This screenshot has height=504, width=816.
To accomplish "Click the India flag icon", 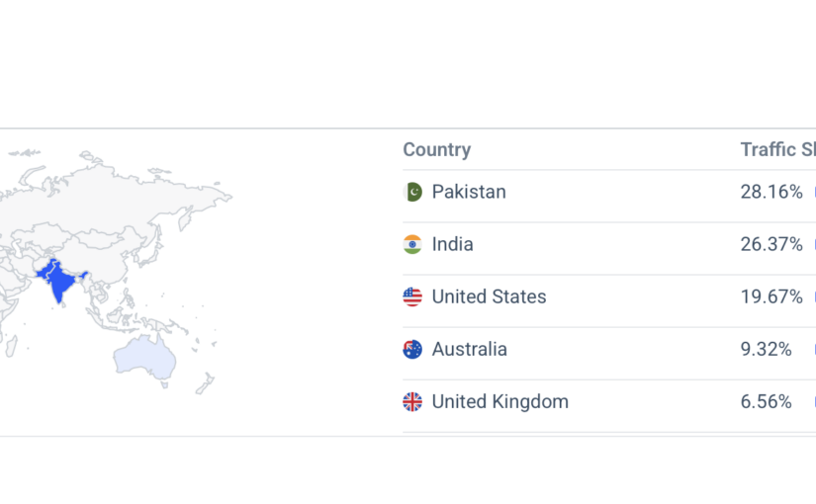I will [412, 244].
